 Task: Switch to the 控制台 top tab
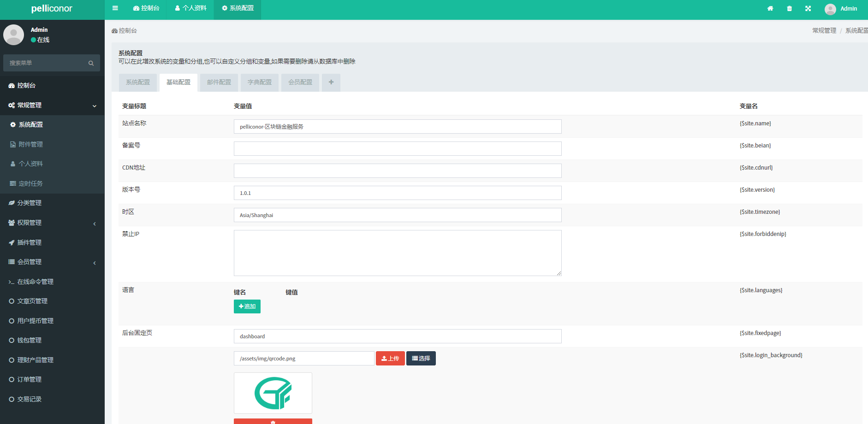146,8
